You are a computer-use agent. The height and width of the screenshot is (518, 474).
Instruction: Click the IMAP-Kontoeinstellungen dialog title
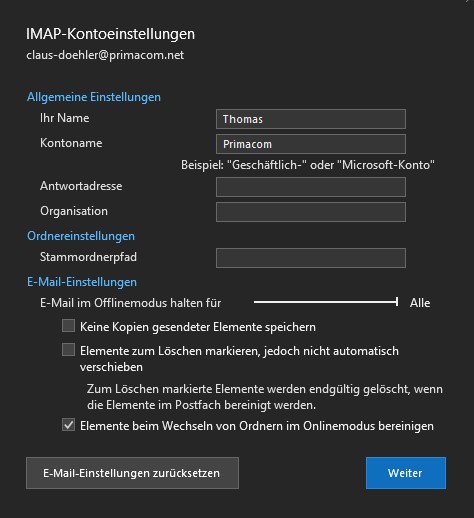(110, 34)
